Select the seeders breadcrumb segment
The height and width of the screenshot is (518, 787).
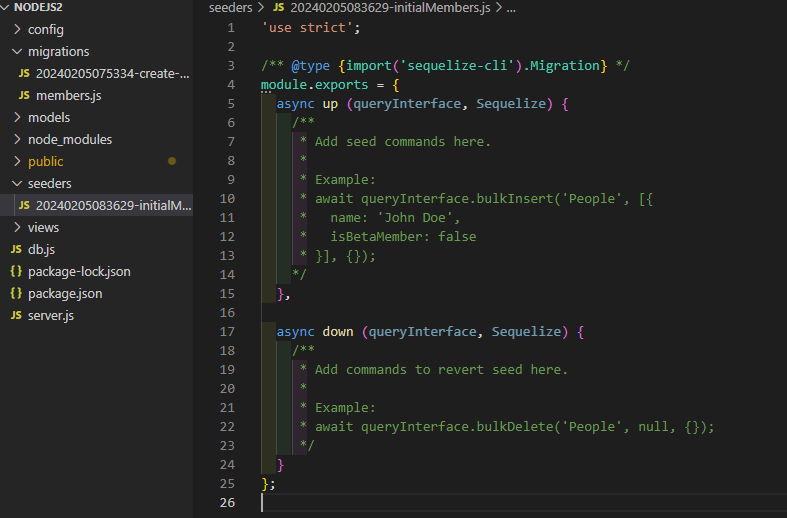pyautogui.click(x=230, y=8)
